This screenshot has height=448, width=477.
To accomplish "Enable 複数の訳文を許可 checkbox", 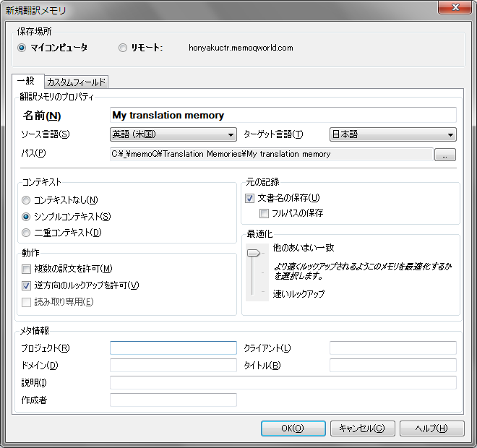I will pos(27,269).
